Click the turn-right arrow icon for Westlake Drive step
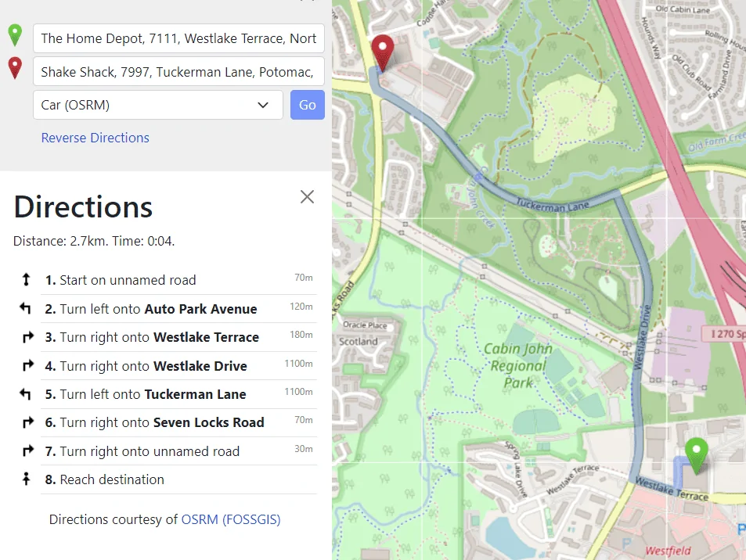This screenshot has height=560, width=746. 28,365
